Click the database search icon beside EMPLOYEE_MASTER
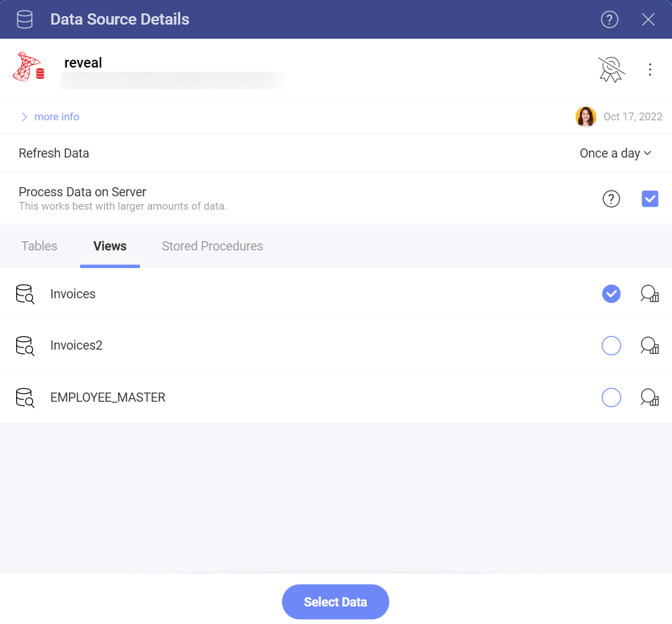This screenshot has width=672, height=624. (24, 397)
